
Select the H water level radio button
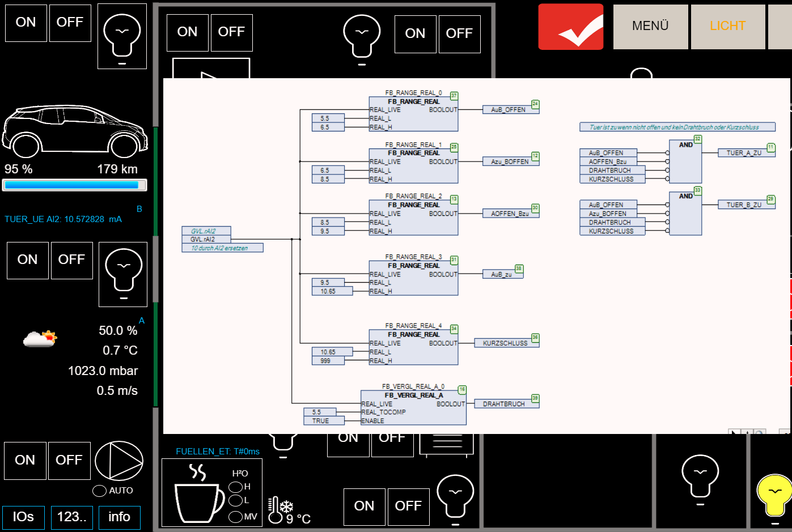[235, 487]
